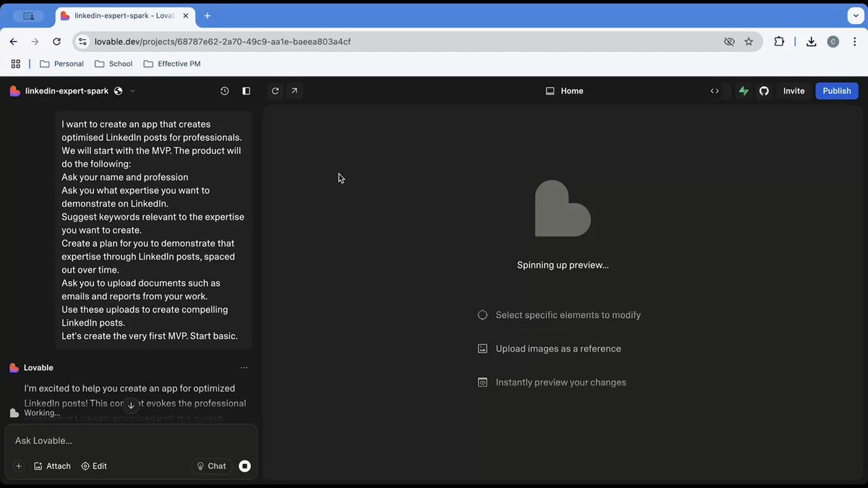The height and width of the screenshot is (488, 868).
Task: Focus the Ask Lovable input field
Action: [131, 441]
